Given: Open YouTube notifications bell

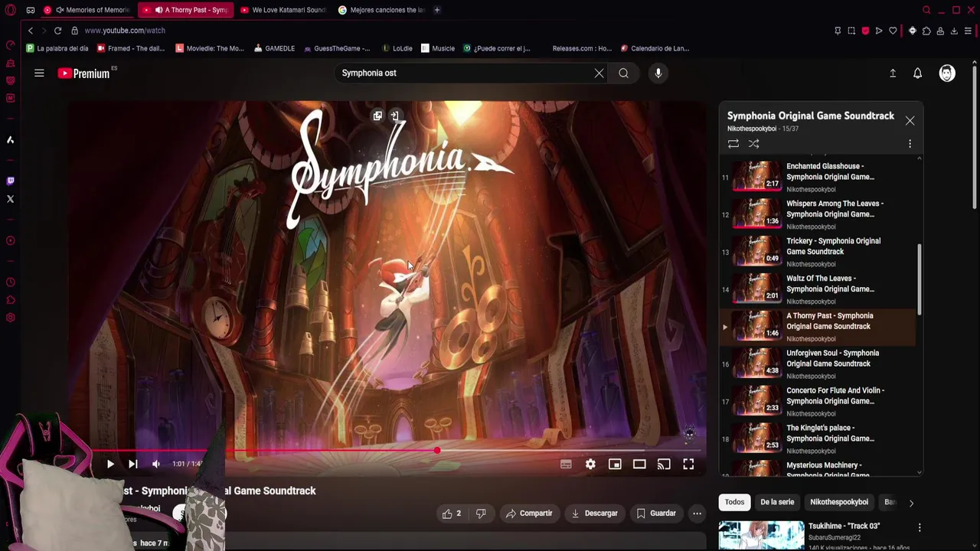Looking at the screenshot, I should click(917, 73).
